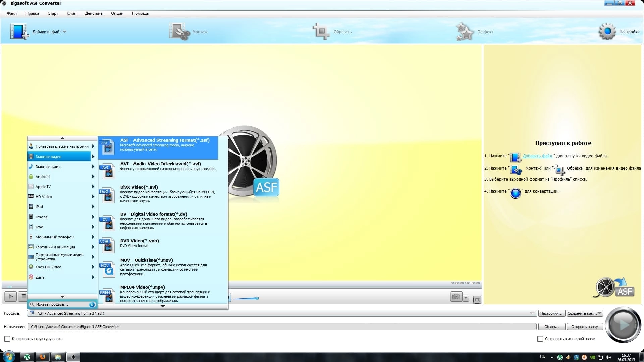Click the Add File film icon
Viewport: 644px width, 362px height.
tap(19, 32)
